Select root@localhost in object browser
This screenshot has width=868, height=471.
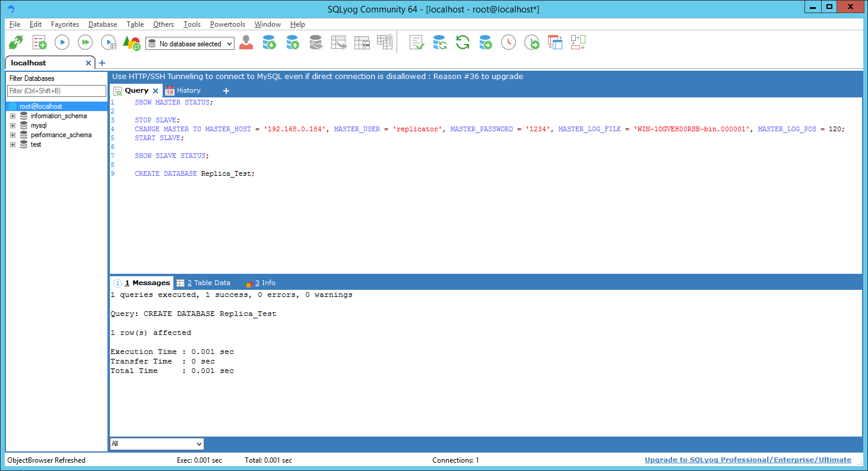40,106
